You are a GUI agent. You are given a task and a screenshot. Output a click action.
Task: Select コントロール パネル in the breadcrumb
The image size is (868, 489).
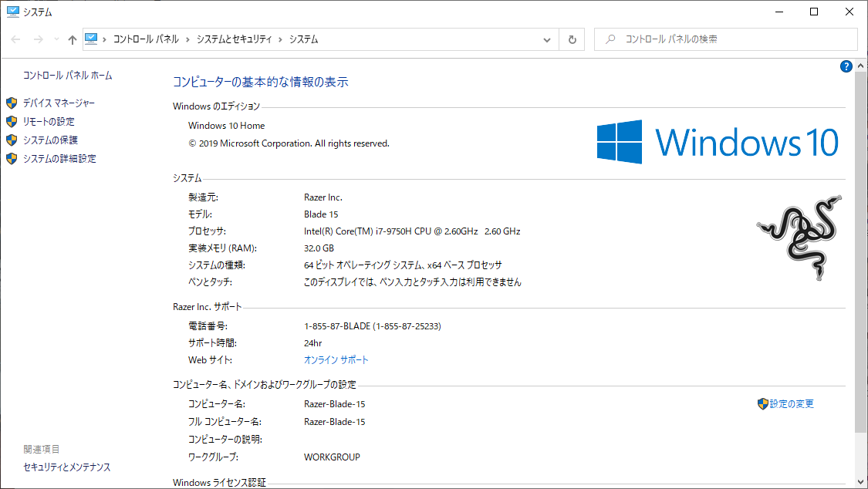pos(146,39)
